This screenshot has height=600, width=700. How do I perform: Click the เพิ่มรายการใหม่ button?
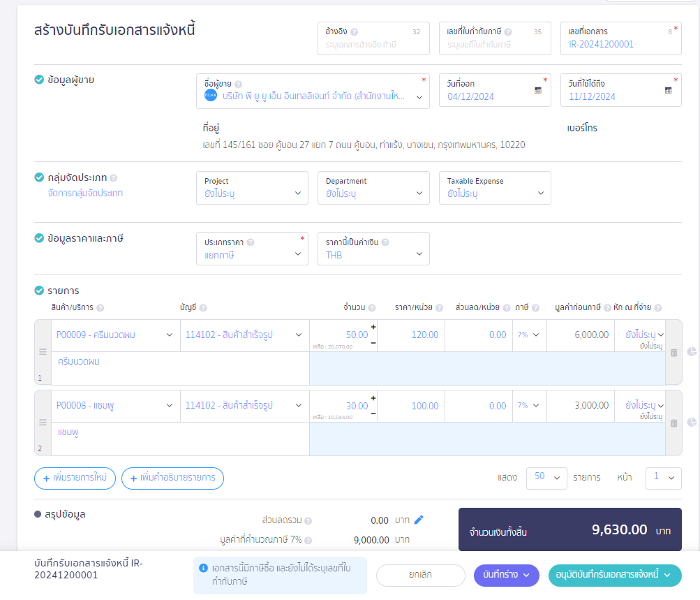coord(75,478)
